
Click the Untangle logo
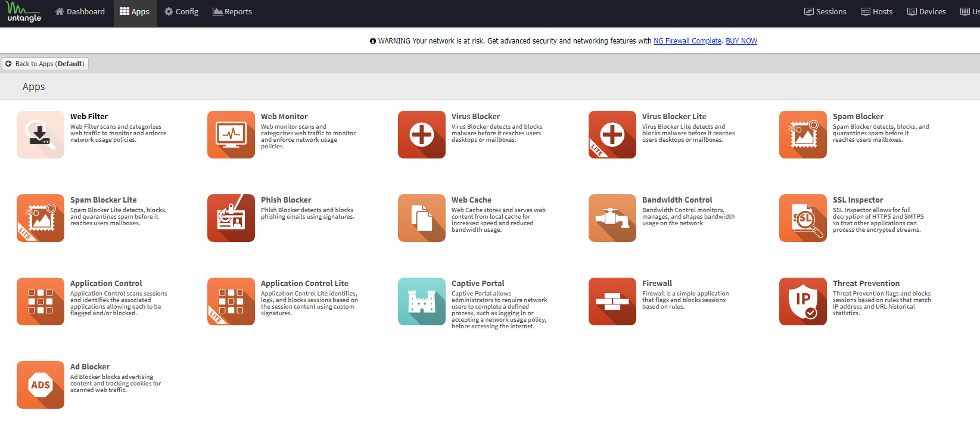coord(24,13)
